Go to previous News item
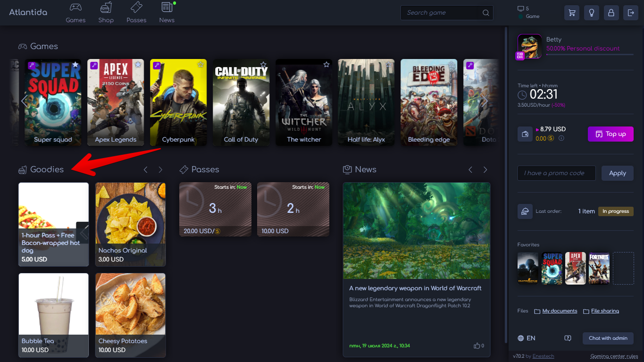 pyautogui.click(x=470, y=169)
